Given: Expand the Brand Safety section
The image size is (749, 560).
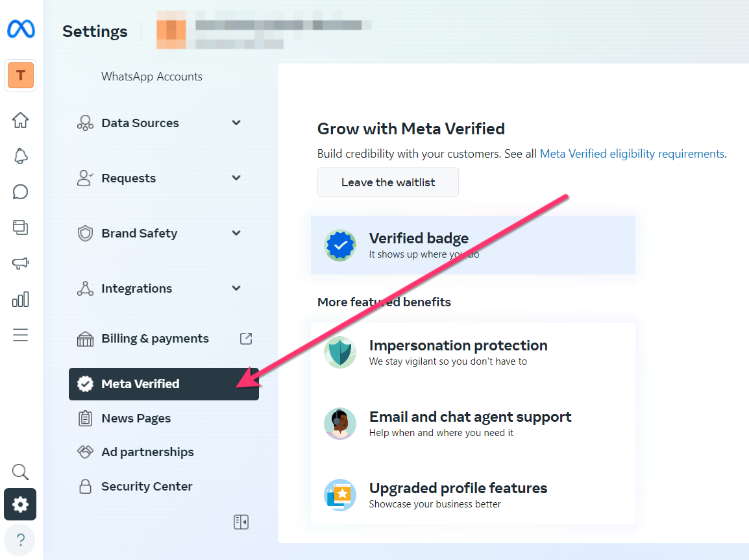Looking at the screenshot, I should pos(236,233).
